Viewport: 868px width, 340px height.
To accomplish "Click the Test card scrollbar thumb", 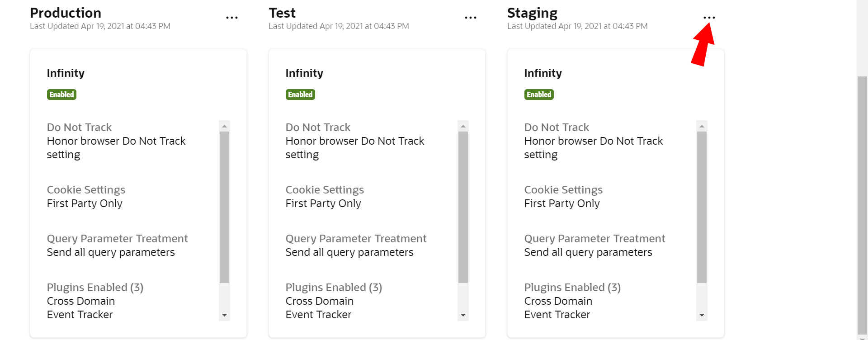I will [463, 207].
